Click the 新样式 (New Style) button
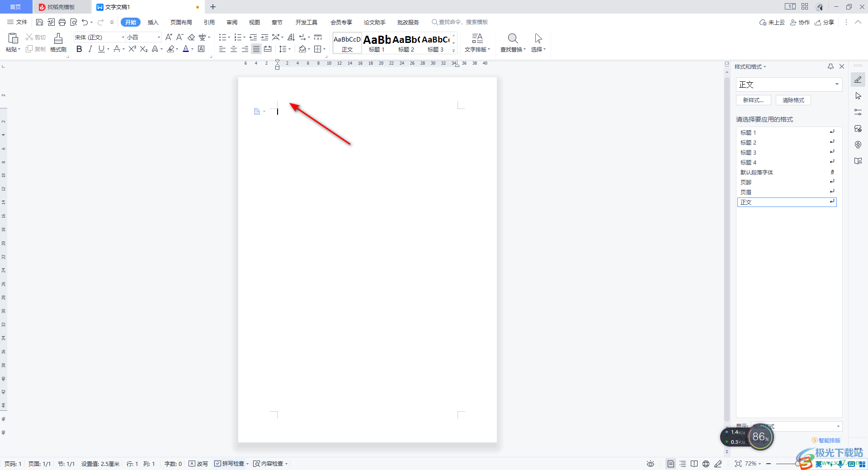 point(754,100)
